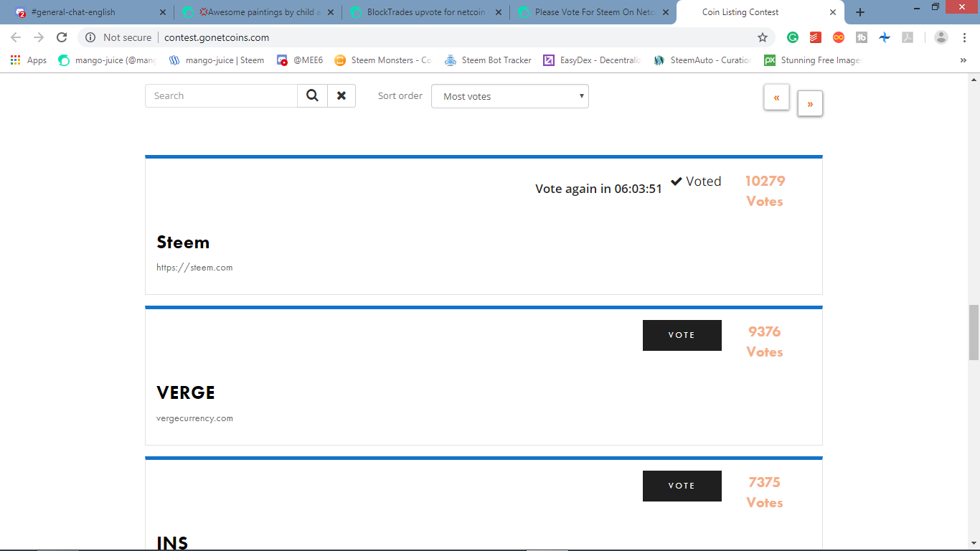Open the https://steem.com link
This screenshot has width=980, height=551.
click(194, 268)
